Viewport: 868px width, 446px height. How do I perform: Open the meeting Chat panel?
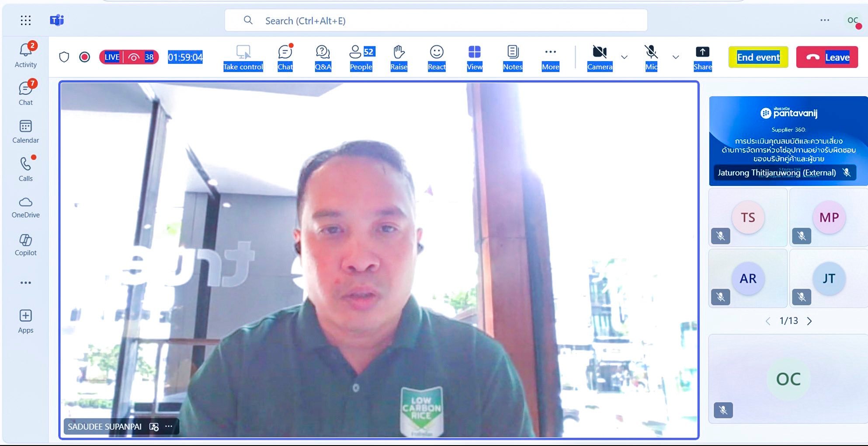click(x=285, y=57)
